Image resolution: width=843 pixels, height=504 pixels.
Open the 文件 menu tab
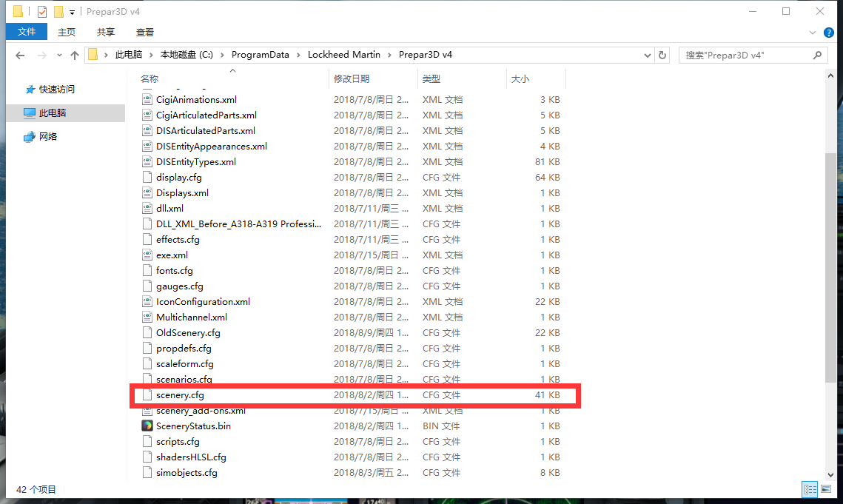coord(27,32)
